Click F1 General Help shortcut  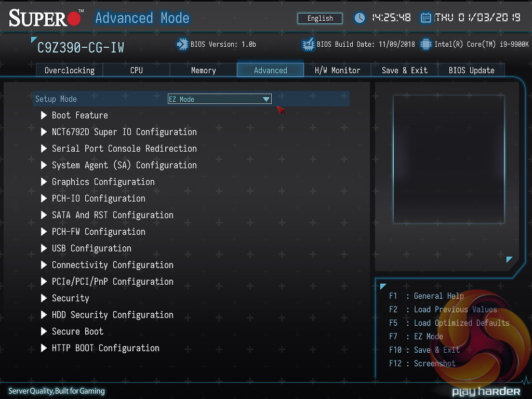click(426, 296)
